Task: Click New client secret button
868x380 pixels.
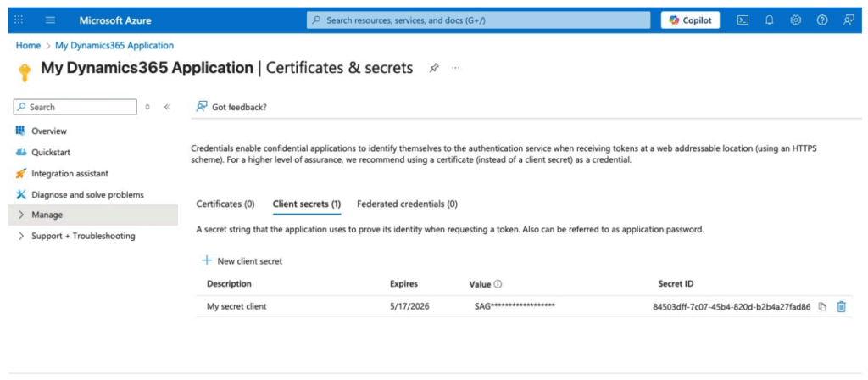Action: click(x=242, y=261)
